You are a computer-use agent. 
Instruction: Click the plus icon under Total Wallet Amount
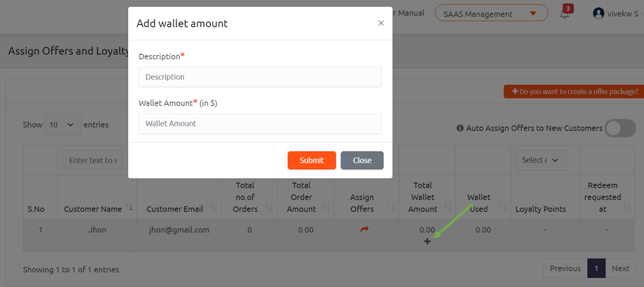coord(427,241)
